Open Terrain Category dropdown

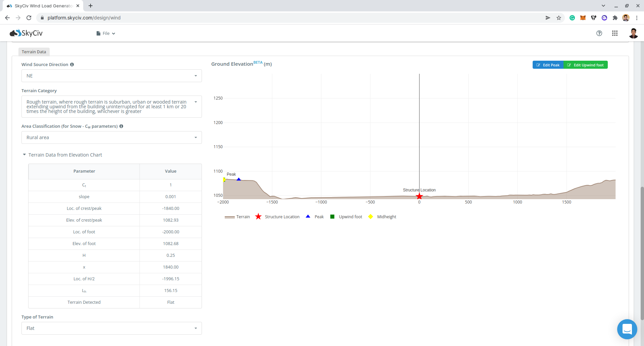click(x=111, y=107)
